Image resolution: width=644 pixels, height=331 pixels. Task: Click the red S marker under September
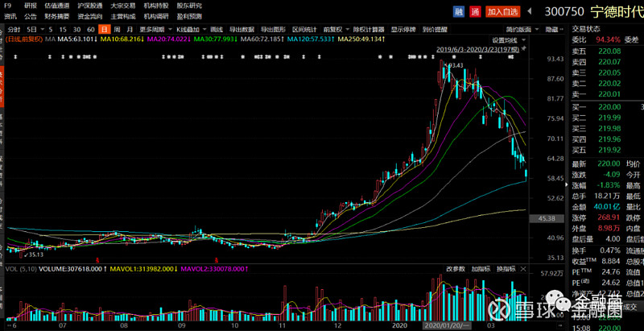(217, 260)
